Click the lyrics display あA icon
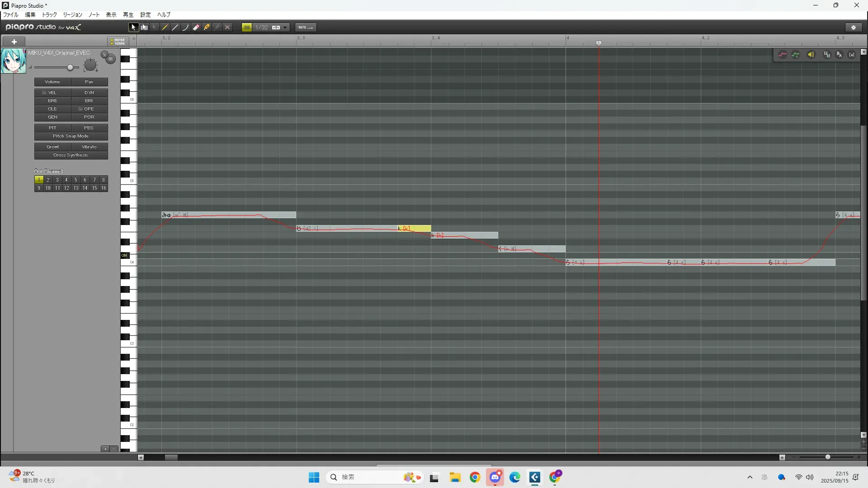The image size is (868, 488). click(839, 55)
